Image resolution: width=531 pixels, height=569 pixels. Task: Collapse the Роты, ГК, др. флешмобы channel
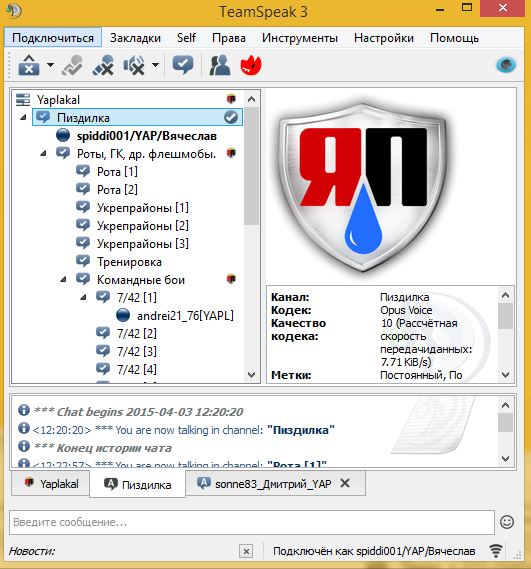43,153
